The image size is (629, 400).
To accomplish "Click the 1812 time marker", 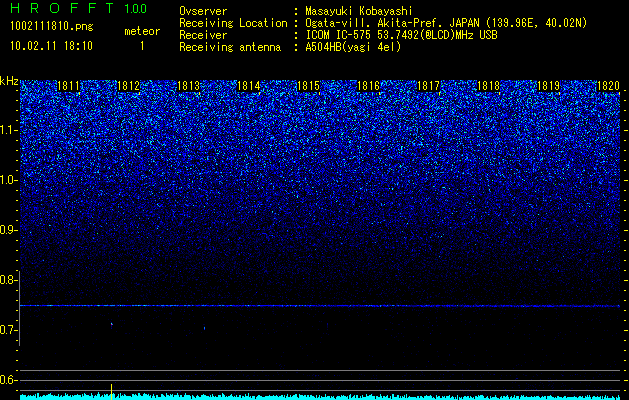I will (x=128, y=86).
